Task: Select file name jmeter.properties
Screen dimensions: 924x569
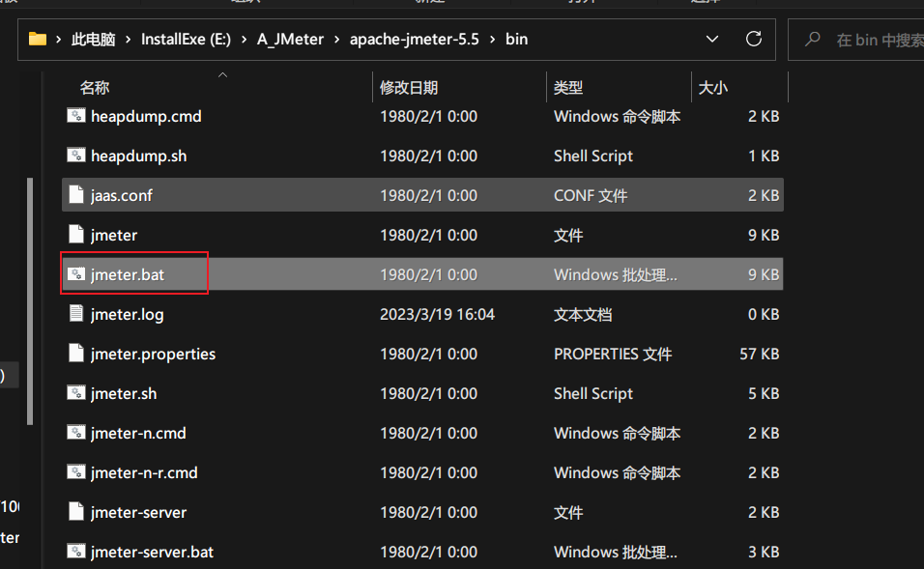Action: 154,354
